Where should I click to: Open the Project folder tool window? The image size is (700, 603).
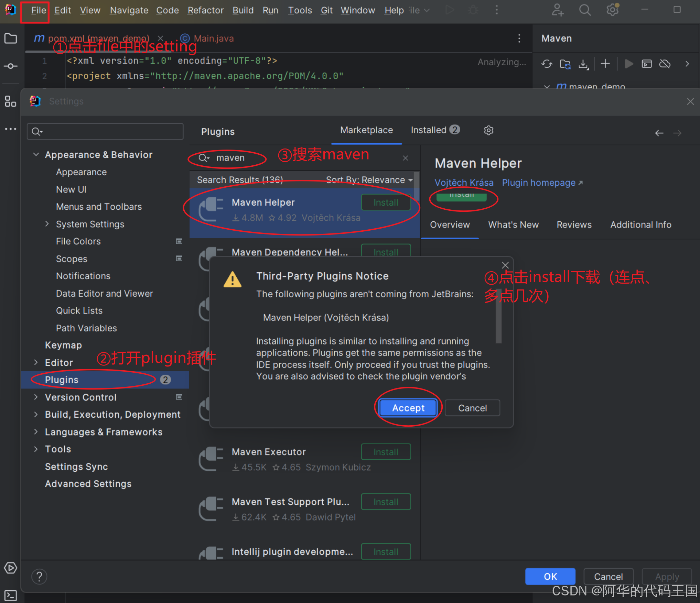click(11, 39)
